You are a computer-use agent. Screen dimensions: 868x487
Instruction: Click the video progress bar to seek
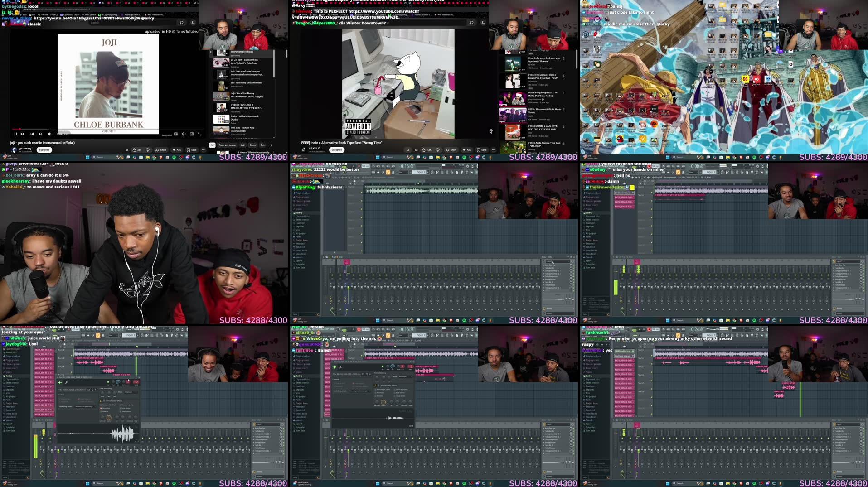point(91,129)
